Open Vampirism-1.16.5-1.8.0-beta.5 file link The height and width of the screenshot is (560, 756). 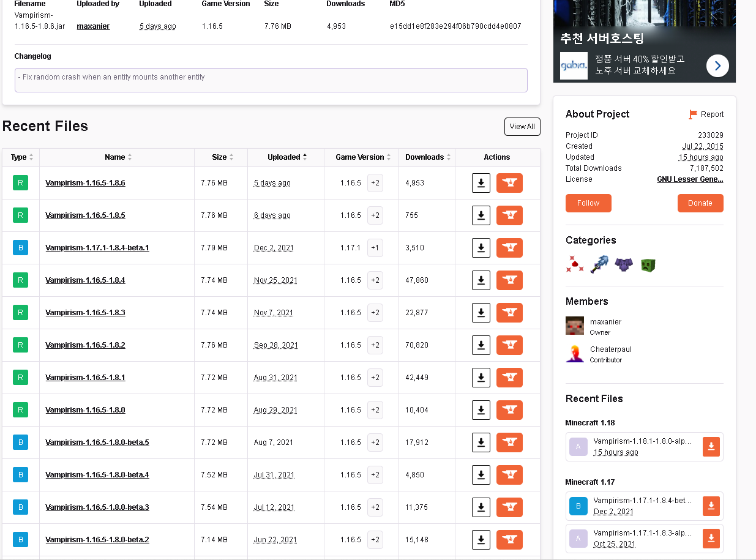[97, 442]
